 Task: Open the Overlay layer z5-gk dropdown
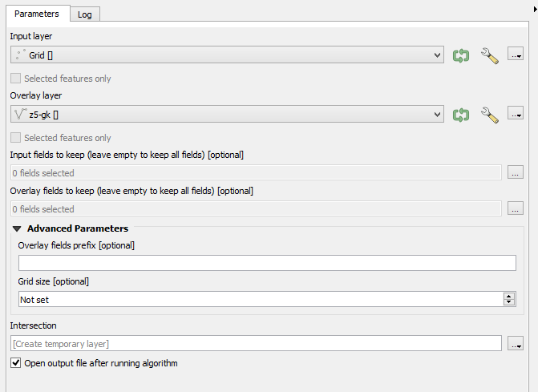tap(226, 115)
